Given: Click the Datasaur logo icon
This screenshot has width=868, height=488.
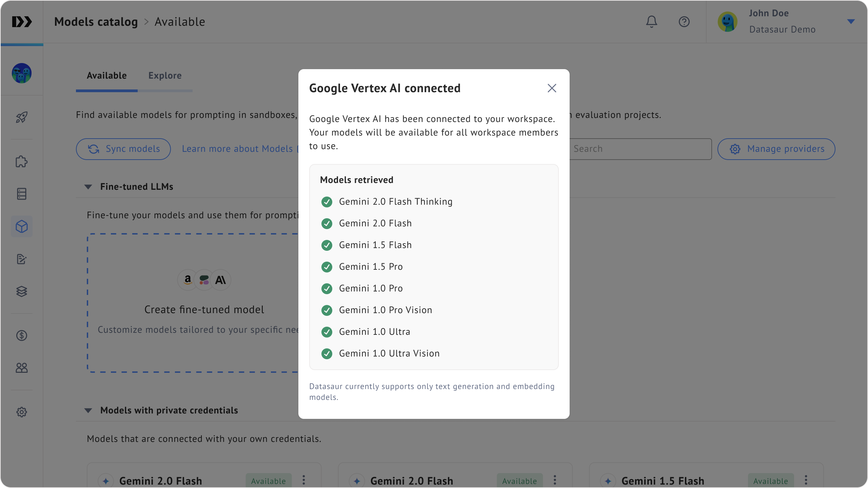Looking at the screenshot, I should 22,22.
